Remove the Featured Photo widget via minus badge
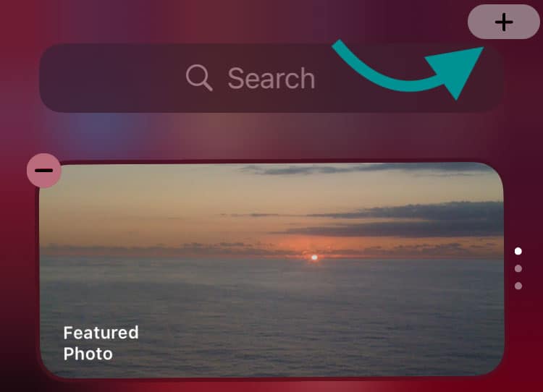The width and height of the screenshot is (543, 392). 44,171
